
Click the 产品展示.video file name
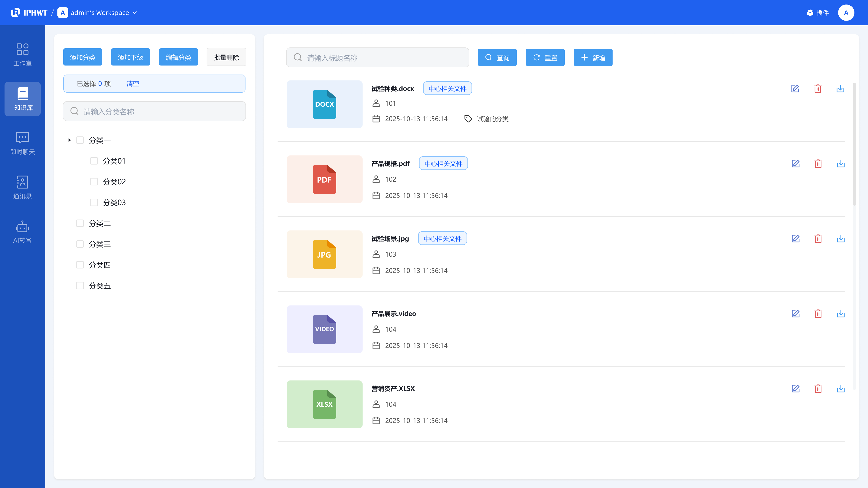394,314
